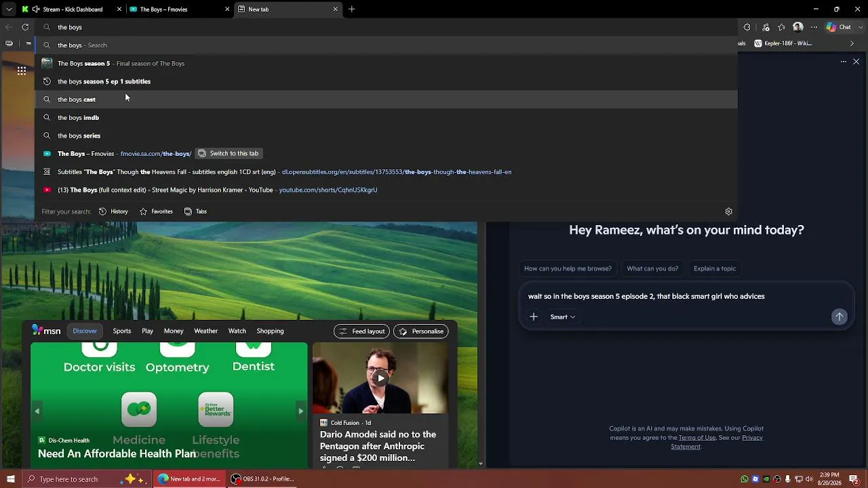Open browser Settings and more menu

point(814,27)
